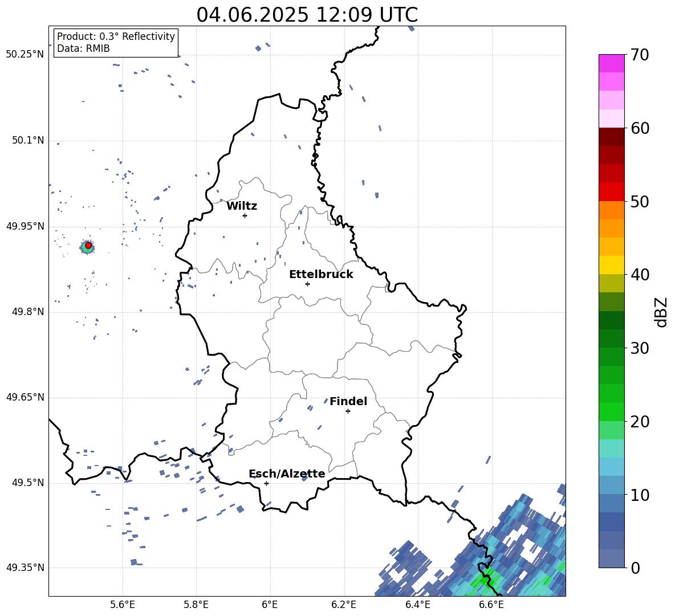Click the 5.8°E longitude label
The image size is (675, 616).
coord(196,605)
